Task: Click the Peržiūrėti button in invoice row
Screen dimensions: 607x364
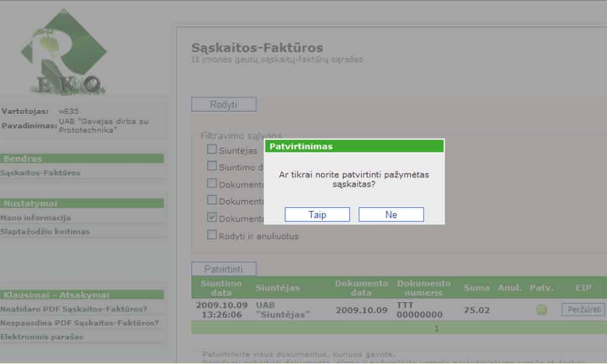Action: click(583, 310)
